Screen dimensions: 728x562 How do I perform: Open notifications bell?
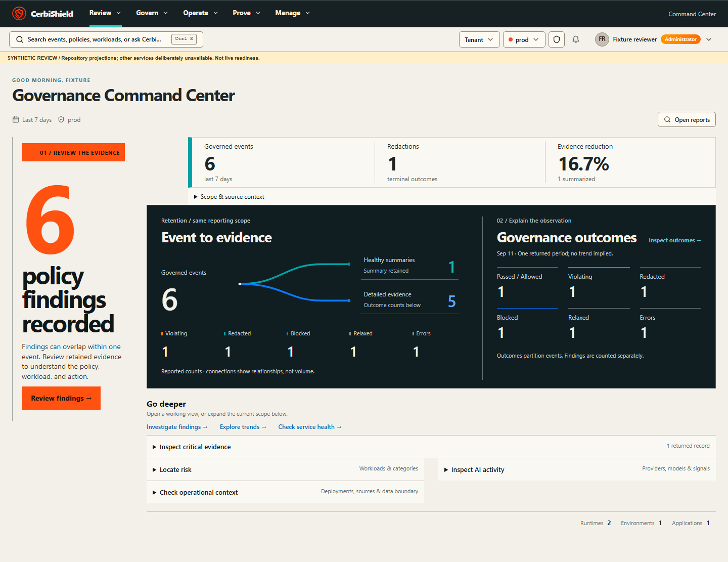[576, 39]
